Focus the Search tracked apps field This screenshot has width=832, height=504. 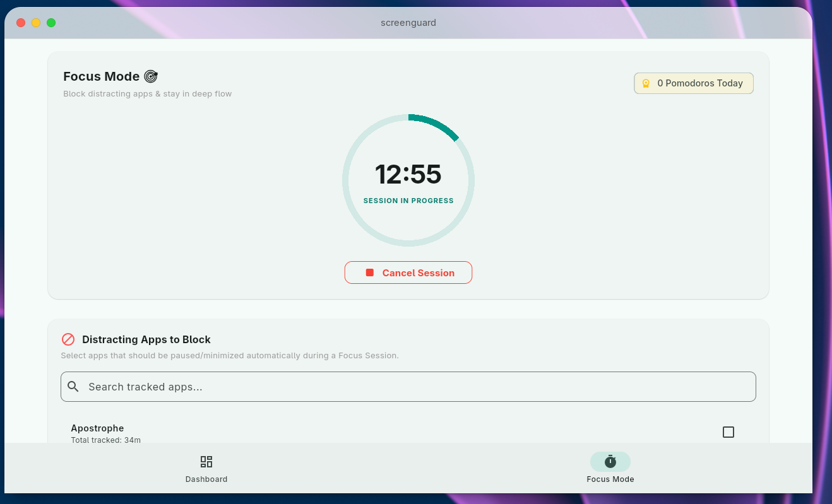coord(408,387)
